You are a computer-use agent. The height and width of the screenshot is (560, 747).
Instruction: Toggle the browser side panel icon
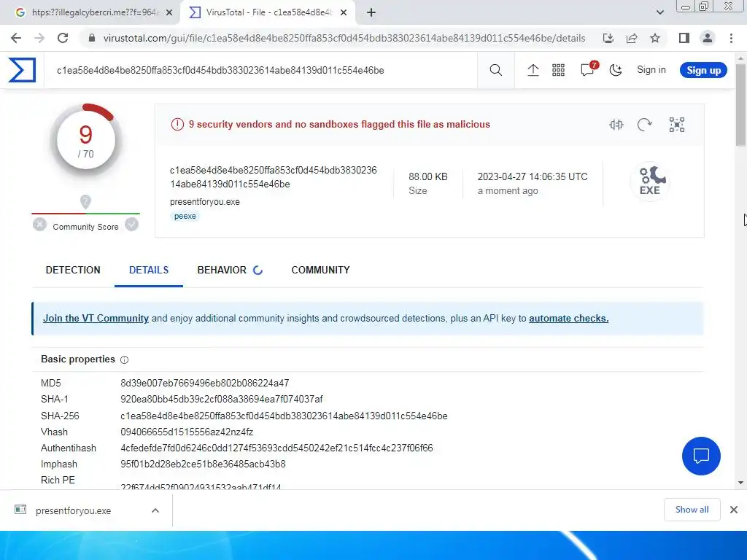pyautogui.click(x=684, y=38)
